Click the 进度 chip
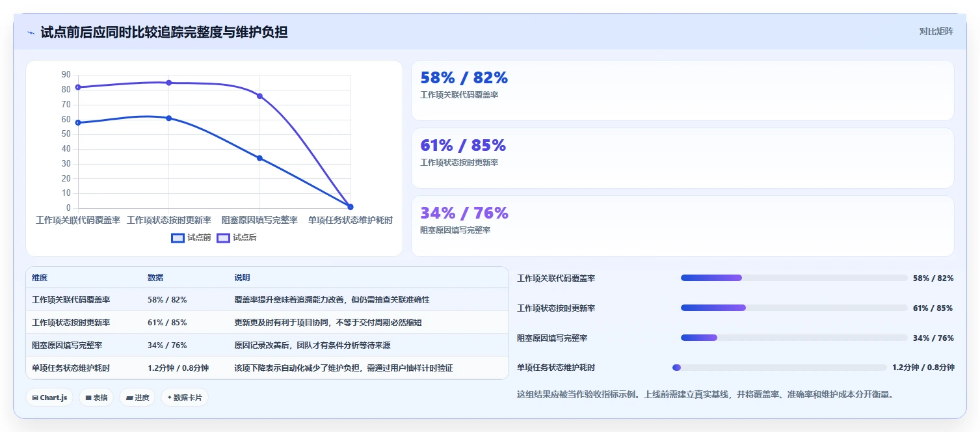The width and height of the screenshot is (980, 432). pos(137,398)
